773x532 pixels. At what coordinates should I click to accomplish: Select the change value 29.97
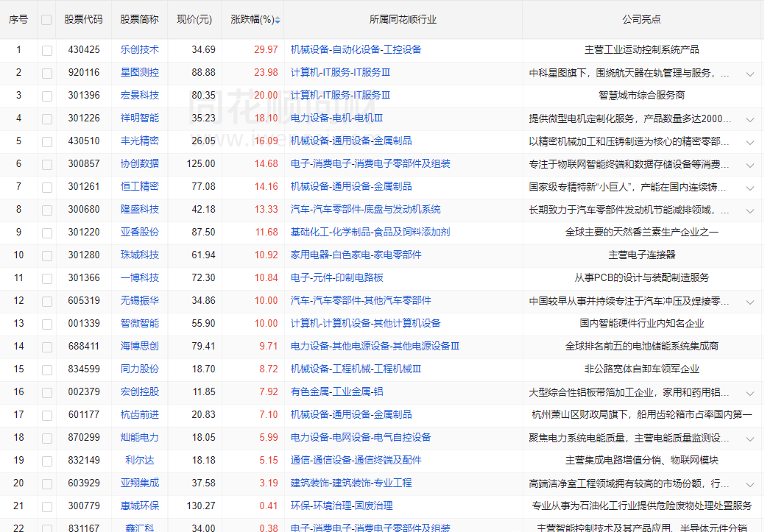266,49
